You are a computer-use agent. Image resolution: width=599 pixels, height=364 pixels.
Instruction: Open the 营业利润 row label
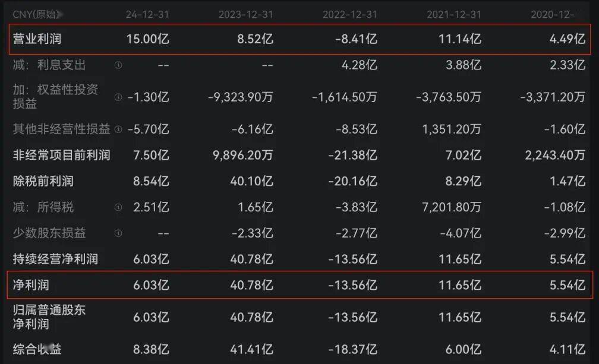click(x=37, y=39)
